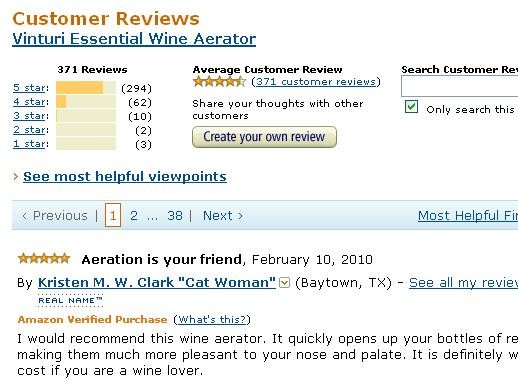Click Create your own review button

point(264,137)
